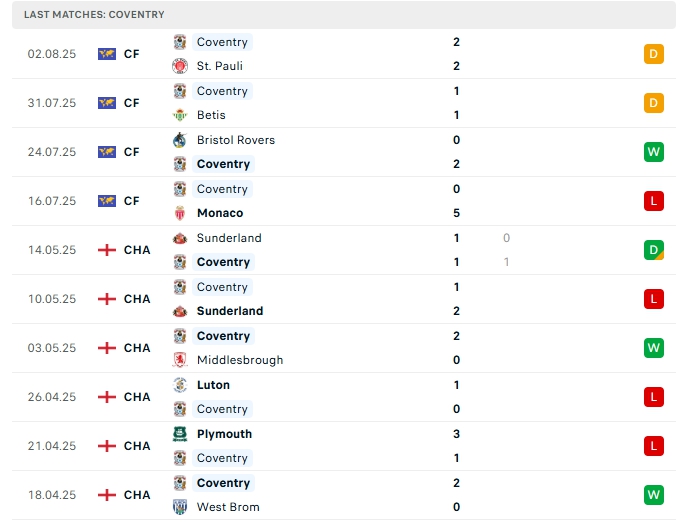Screen dimensions: 687x522
Task: Click the Luton club crest icon
Action: [x=180, y=385]
